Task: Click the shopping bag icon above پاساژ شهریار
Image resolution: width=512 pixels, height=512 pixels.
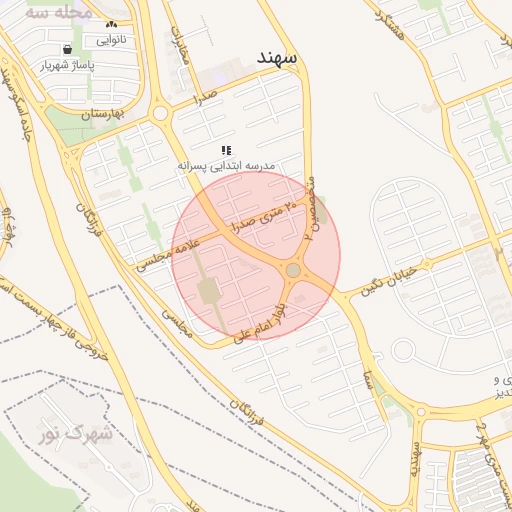Action: point(67,50)
